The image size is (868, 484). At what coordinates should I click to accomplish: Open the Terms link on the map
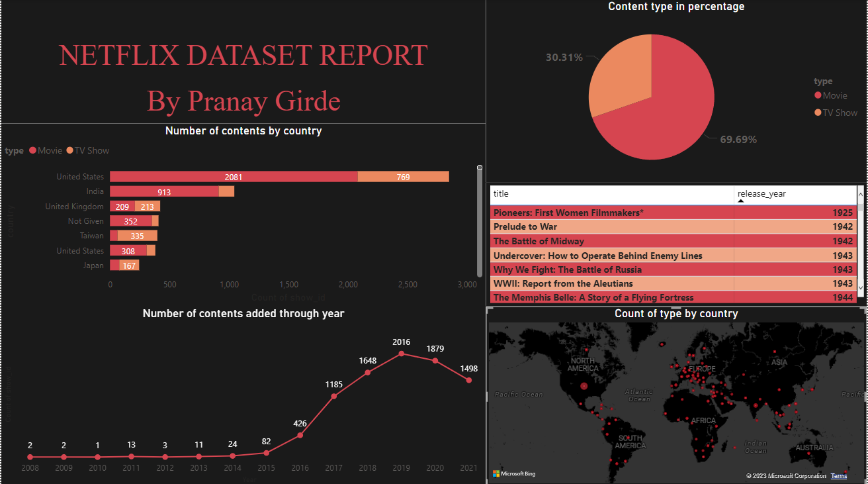[839, 476]
